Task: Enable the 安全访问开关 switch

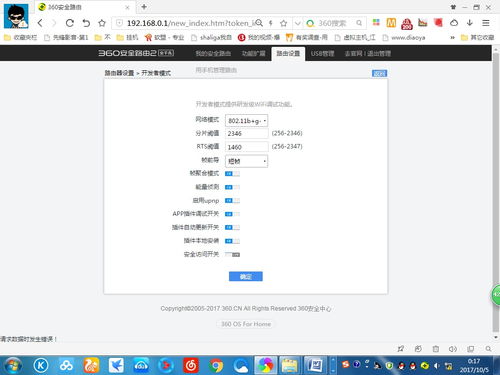Action: tap(232, 255)
